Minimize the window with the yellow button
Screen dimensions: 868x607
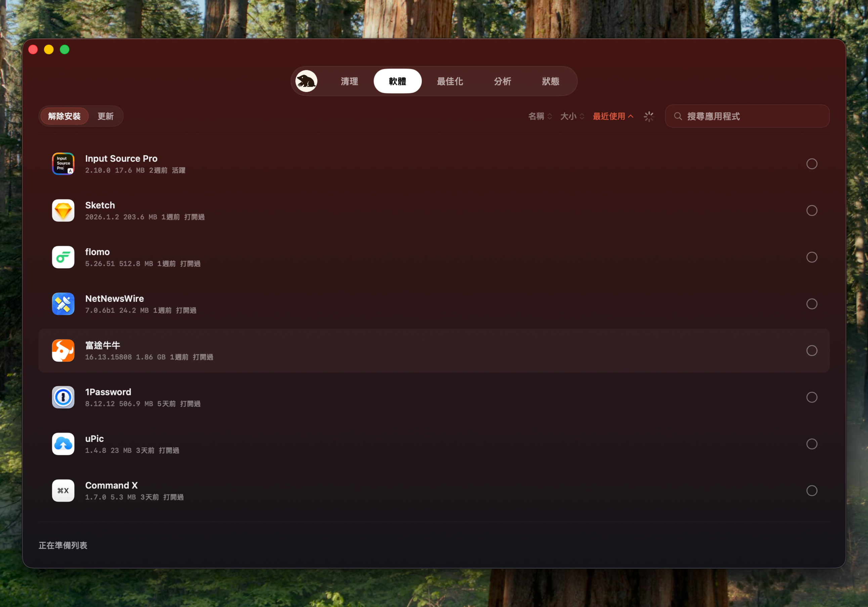(49, 49)
